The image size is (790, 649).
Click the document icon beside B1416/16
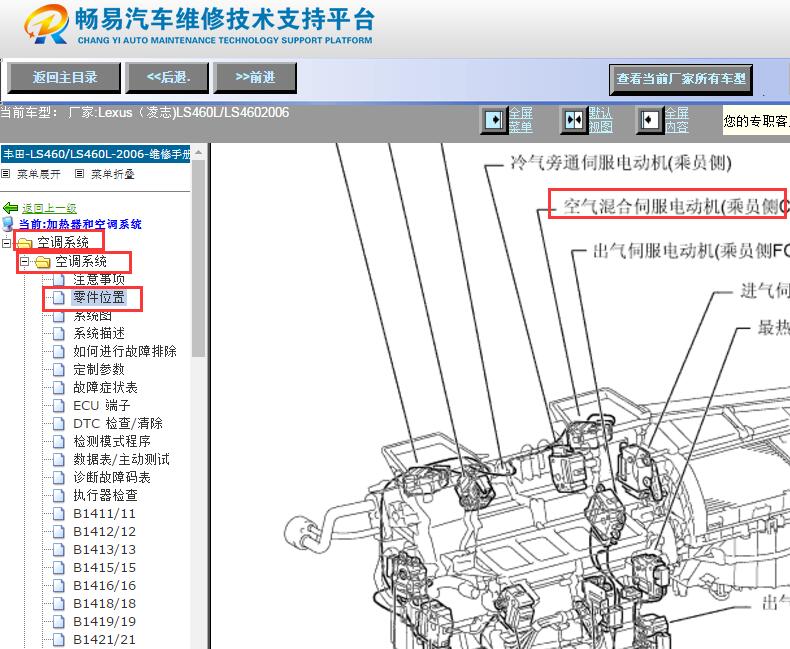coord(59,586)
